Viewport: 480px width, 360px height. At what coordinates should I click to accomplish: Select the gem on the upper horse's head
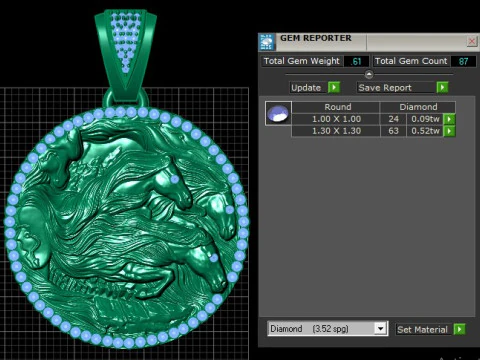click(x=174, y=179)
